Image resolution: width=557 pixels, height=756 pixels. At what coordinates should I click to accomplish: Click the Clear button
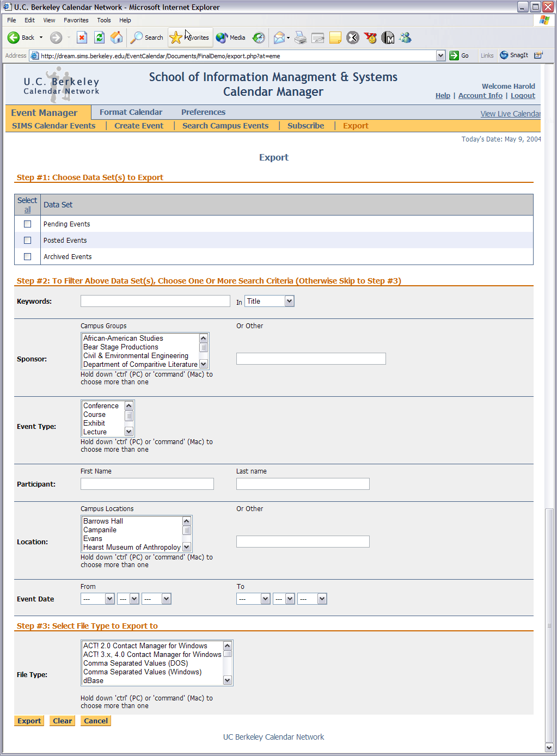62,721
